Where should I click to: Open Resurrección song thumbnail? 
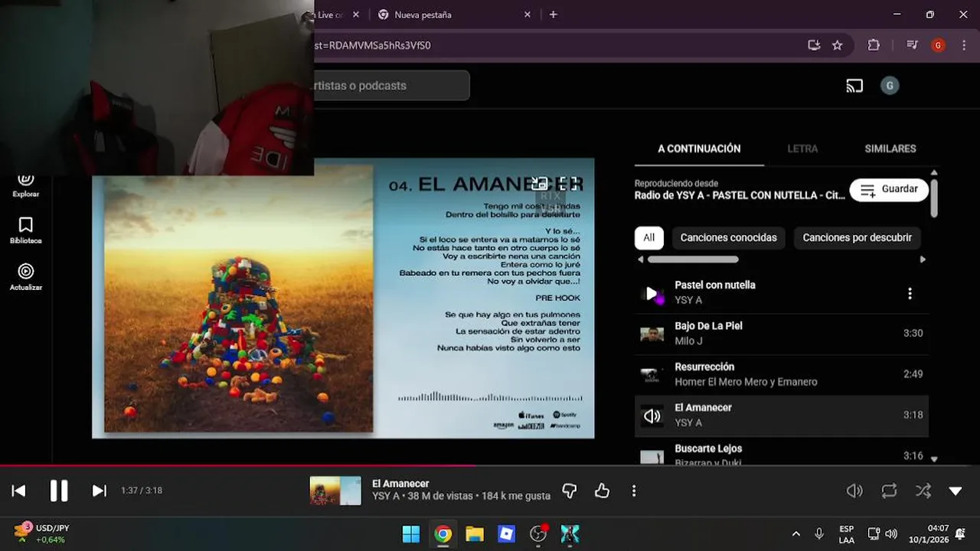pos(652,374)
